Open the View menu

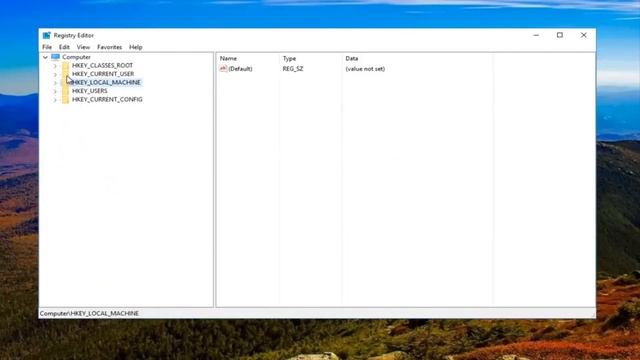click(x=83, y=47)
